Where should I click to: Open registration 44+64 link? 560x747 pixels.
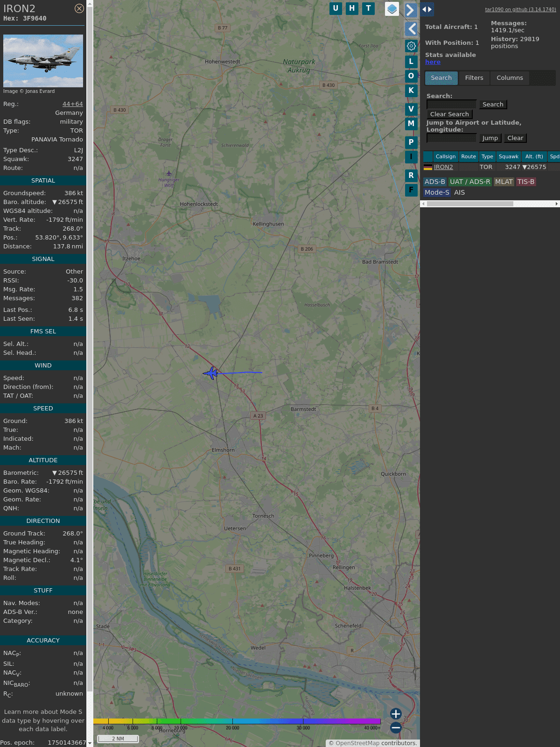coord(72,104)
